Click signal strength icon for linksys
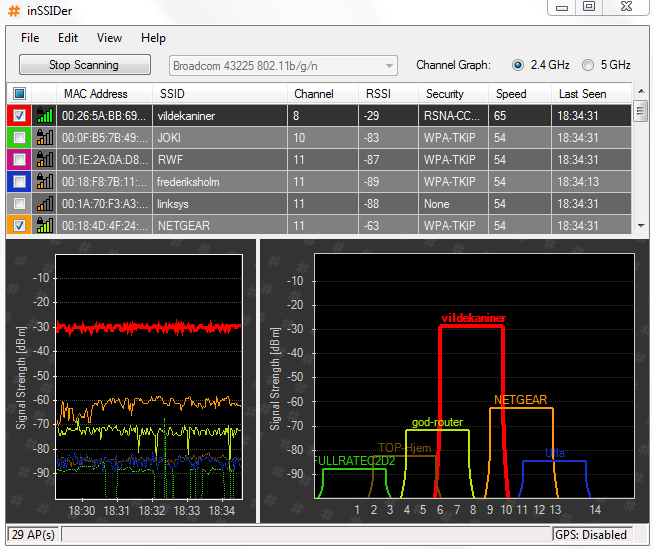The width and height of the screenshot is (653, 549). point(45,204)
